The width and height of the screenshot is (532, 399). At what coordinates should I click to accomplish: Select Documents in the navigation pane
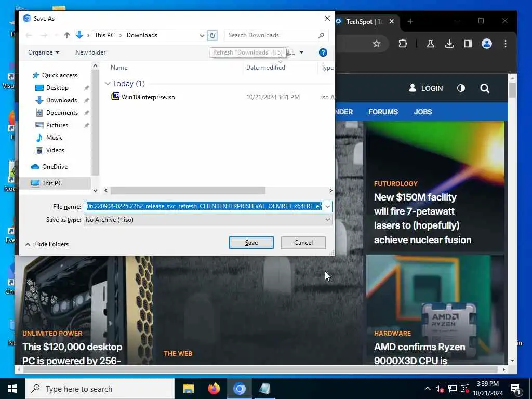point(62,113)
